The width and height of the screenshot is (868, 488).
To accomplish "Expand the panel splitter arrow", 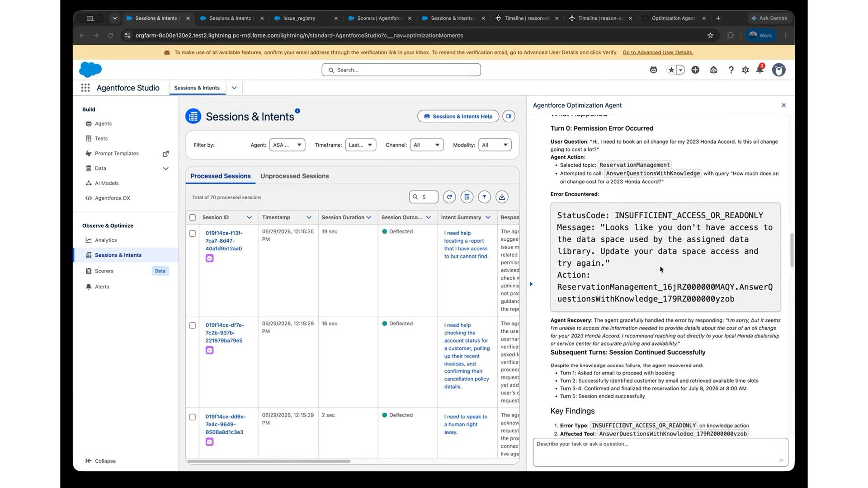I will tap(531, 284).
